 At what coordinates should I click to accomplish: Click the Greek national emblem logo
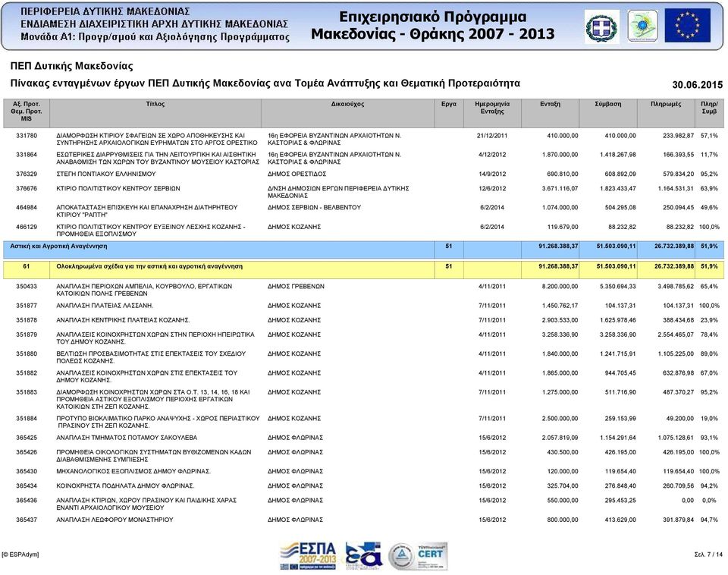pyautogui.click(x=601, y=27)
